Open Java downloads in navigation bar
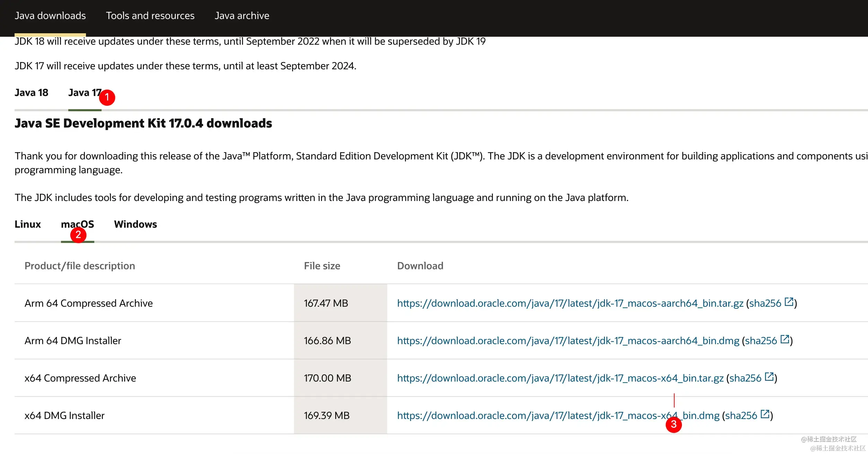The image size is (868, 454). click(x=50, y=16)
